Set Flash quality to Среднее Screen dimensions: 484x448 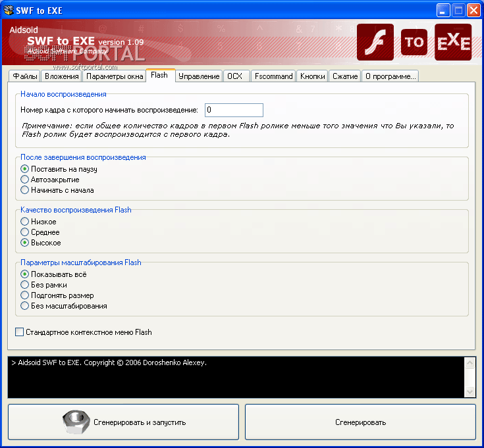pyautogui.click(x=40, y=232)
